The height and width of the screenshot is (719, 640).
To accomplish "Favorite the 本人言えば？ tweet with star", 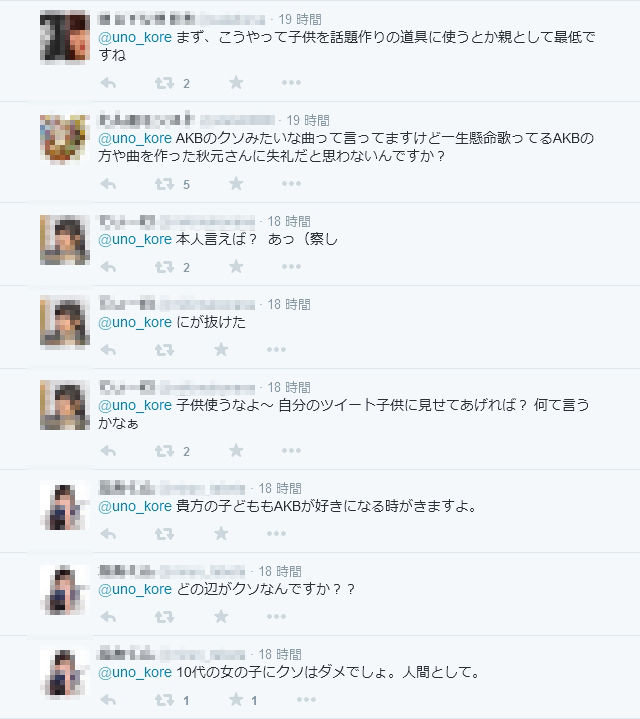I will click(236, 266).
